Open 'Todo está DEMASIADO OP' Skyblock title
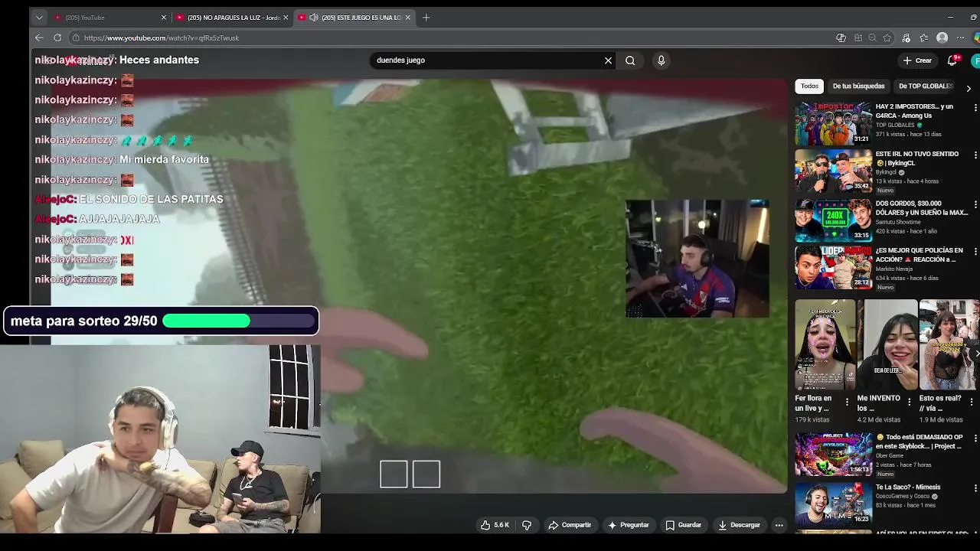The height and width of the screenshot is (551, 980). tap(919, 442)
